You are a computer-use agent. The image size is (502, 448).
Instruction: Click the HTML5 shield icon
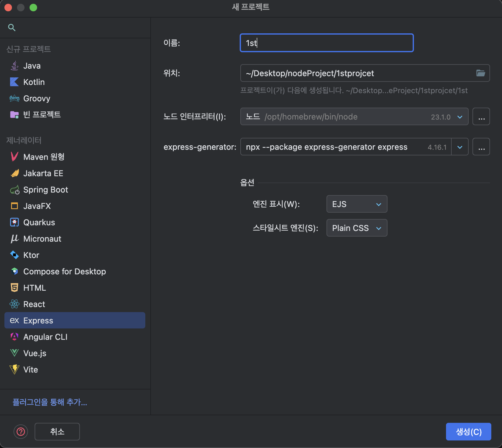(14, 288)
